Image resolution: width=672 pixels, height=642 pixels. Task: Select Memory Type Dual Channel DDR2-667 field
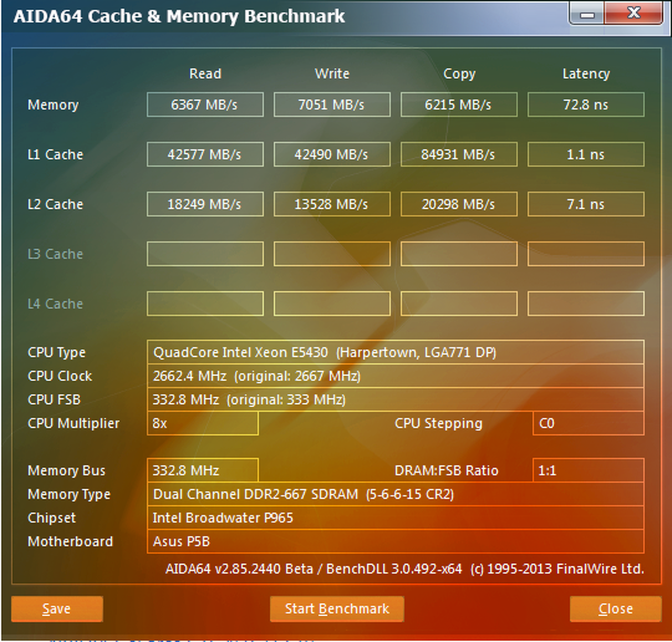pos(395,494)
